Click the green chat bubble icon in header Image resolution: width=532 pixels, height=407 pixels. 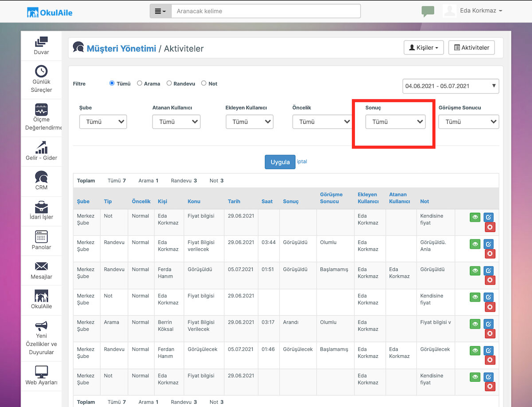(428, 11)
